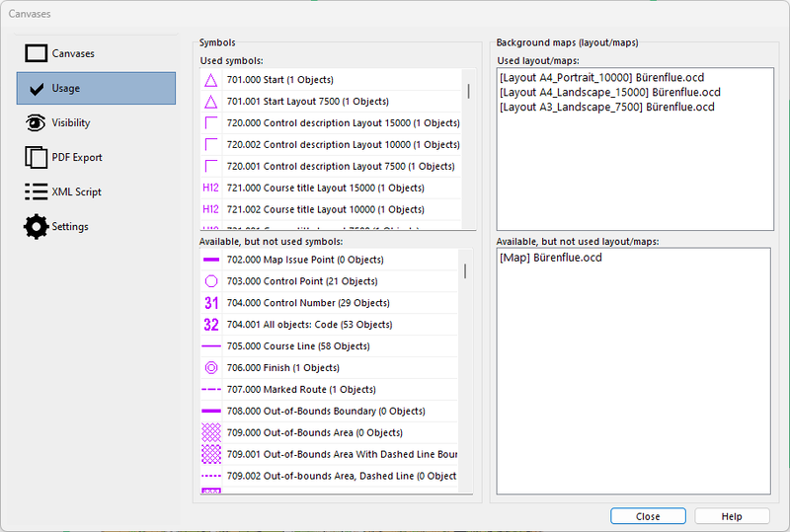
Task: Select 720.001 Control description Layout 7500 text
Action: click(341, 166)
